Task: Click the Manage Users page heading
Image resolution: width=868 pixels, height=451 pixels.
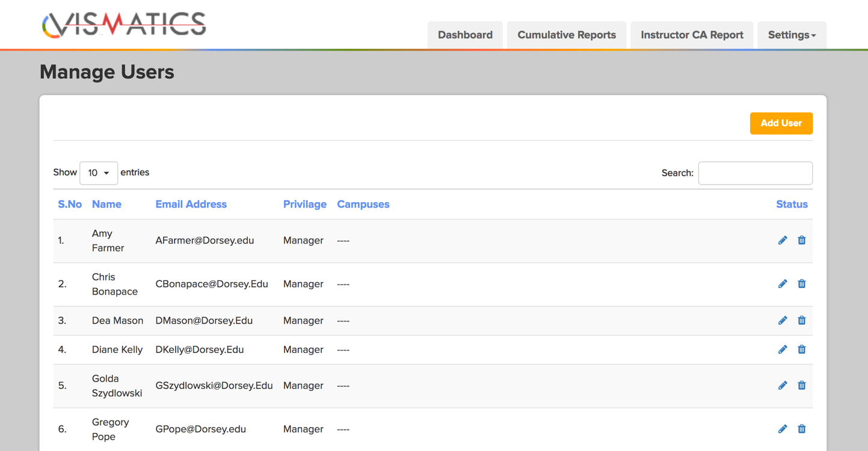Action: (x=107, y=72)
